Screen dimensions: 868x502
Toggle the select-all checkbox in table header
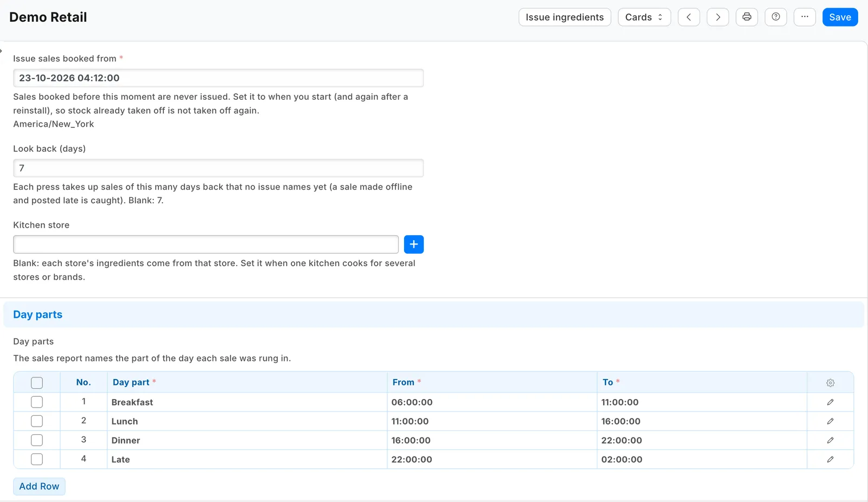point(37,383)
